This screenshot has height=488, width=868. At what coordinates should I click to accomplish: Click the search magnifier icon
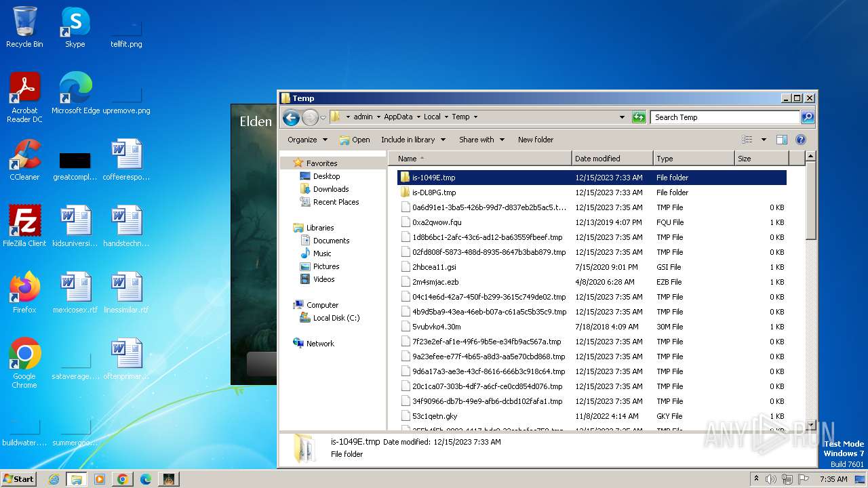807,117
